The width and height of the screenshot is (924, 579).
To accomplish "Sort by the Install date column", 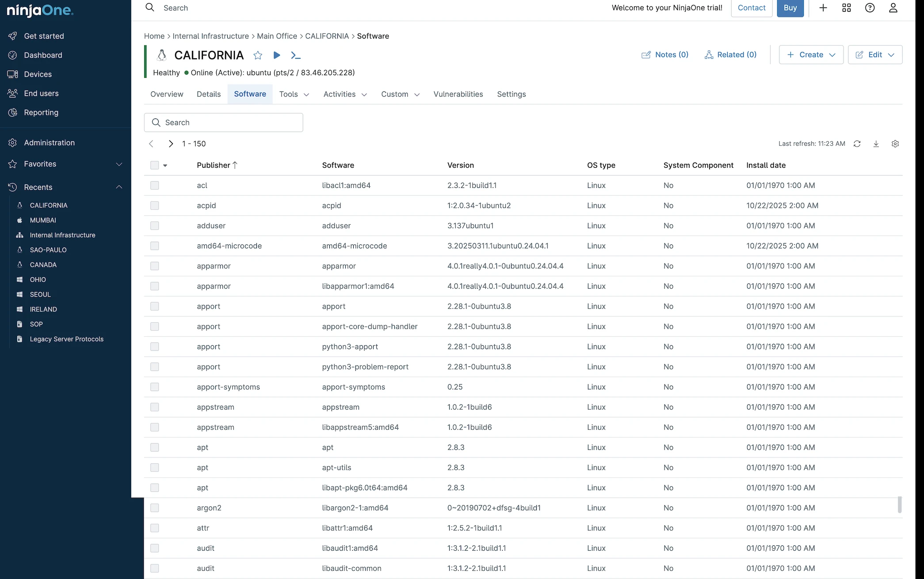I will 766,165.
